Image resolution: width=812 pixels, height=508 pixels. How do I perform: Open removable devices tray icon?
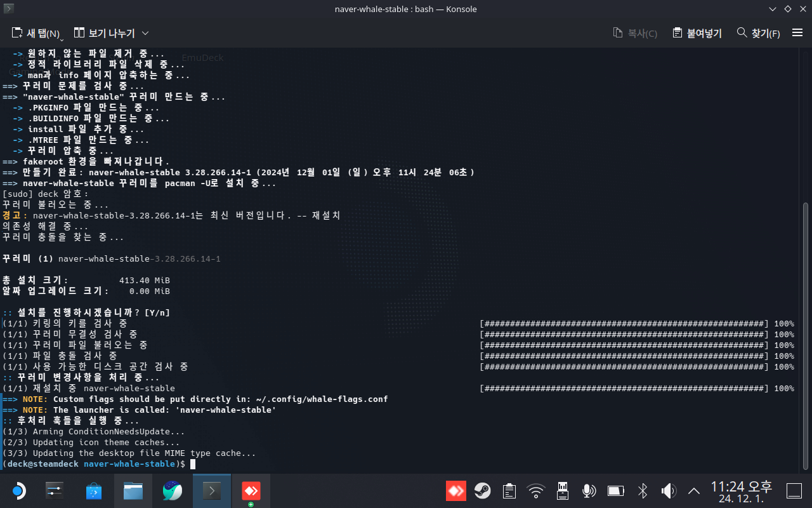pyautogui.click(x=562, y=491)
